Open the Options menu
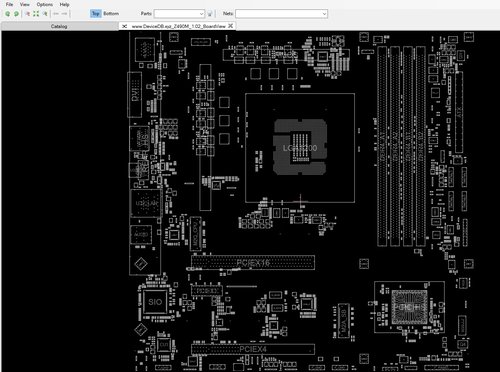 tap(45, 4)
